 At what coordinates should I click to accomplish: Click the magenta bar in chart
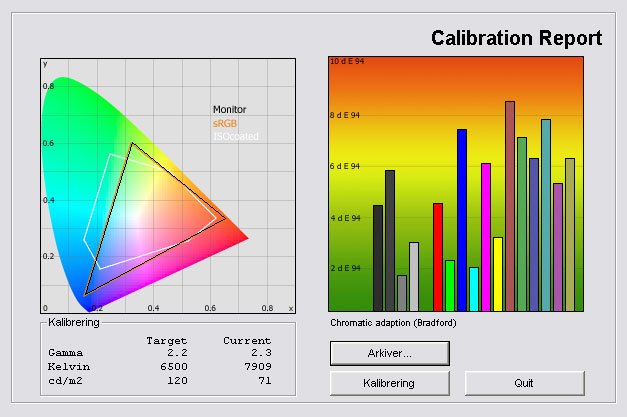[486, 237]
